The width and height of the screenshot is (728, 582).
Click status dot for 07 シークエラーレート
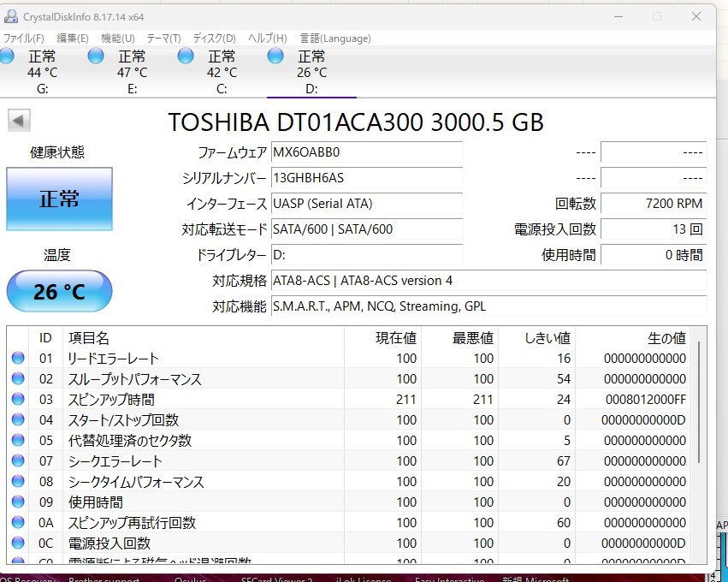tap(18, 460)
